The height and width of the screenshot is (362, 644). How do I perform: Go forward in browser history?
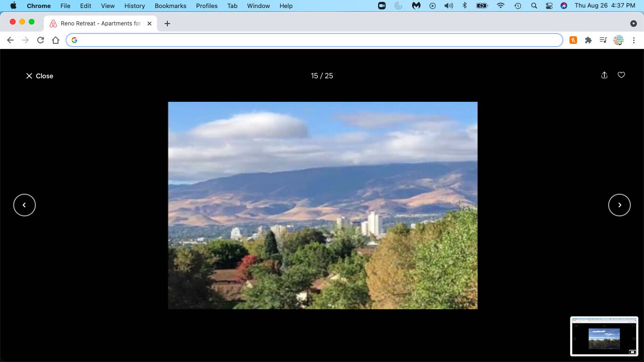coord(25,40)
